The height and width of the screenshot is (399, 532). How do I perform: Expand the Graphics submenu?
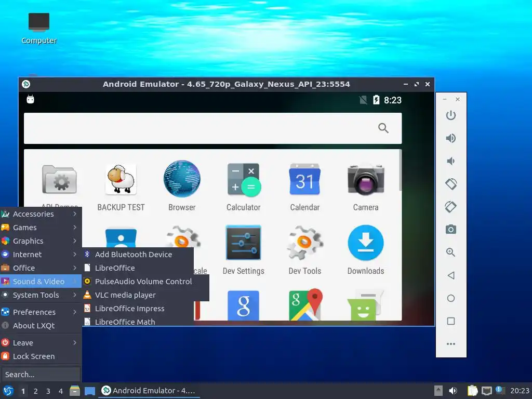(41, 241)
